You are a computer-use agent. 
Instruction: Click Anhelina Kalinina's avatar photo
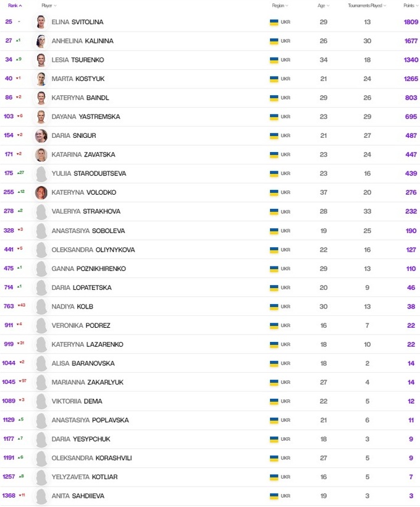41,41
